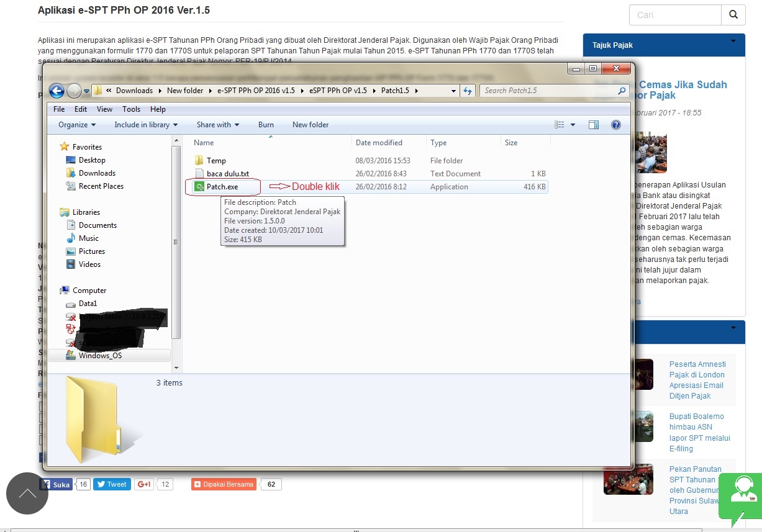Open the Tools menu
Viewport: 762px width, 532px height.
(x=132, y=109)
